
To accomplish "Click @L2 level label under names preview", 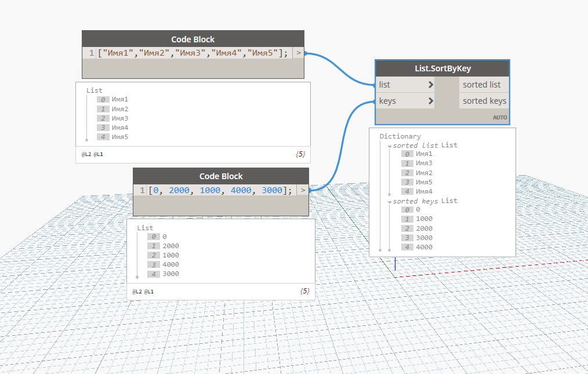I will click(x=86, y=154).
